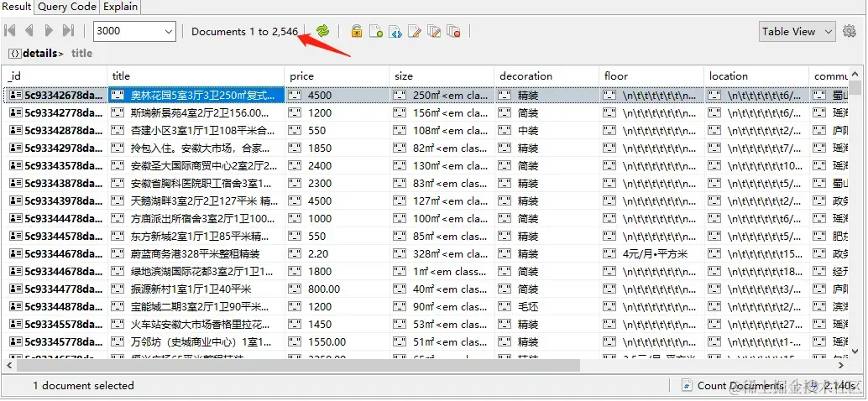
Task: Select cell 5c93342678da in _id column
Action: 55,95
